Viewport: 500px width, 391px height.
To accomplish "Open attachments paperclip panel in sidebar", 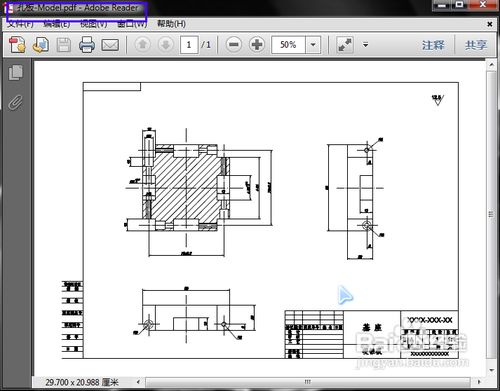I will [x=16, y=102].
